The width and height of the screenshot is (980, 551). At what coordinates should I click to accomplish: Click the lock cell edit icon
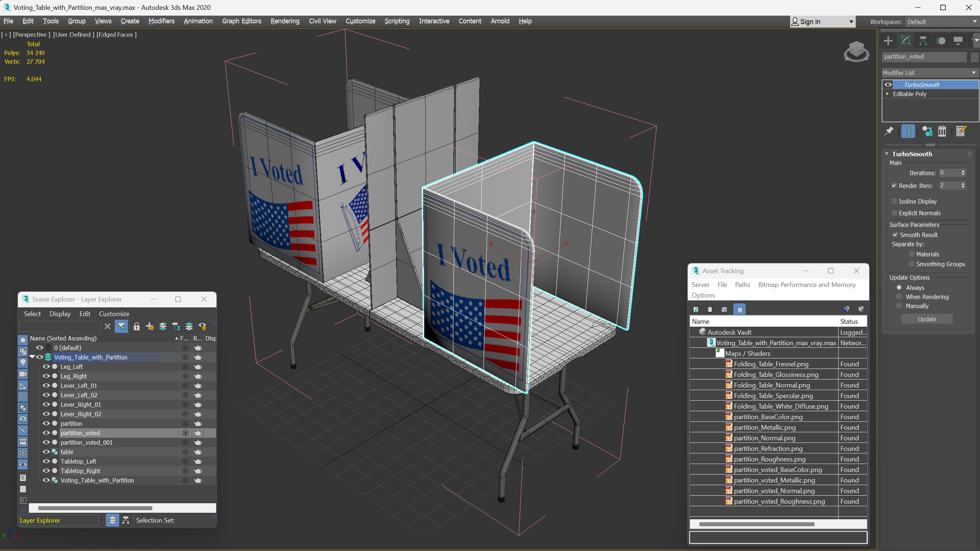point(137,326)
